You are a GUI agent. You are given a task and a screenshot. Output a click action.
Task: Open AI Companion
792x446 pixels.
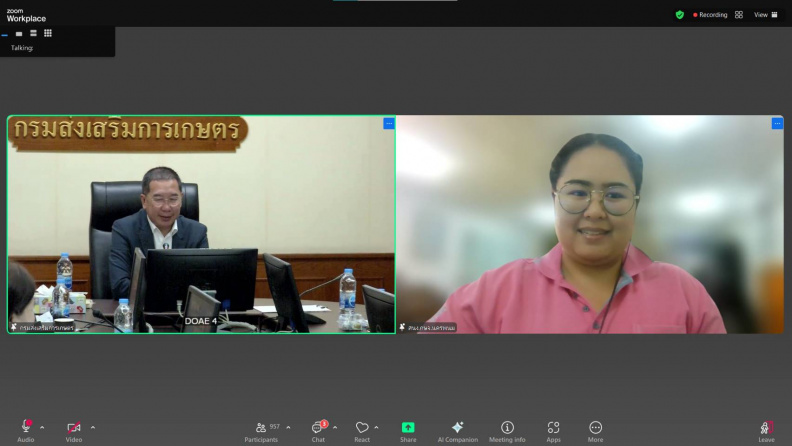tap(458, 431)
